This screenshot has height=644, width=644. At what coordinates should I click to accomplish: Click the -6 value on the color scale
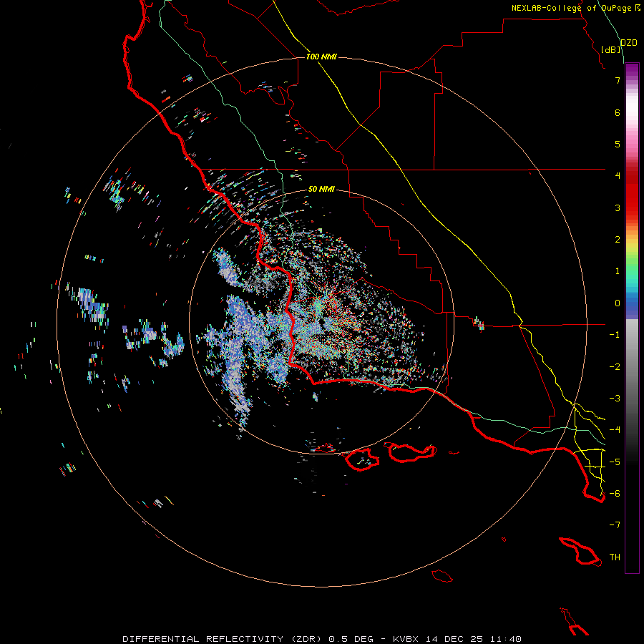[615, 494]
